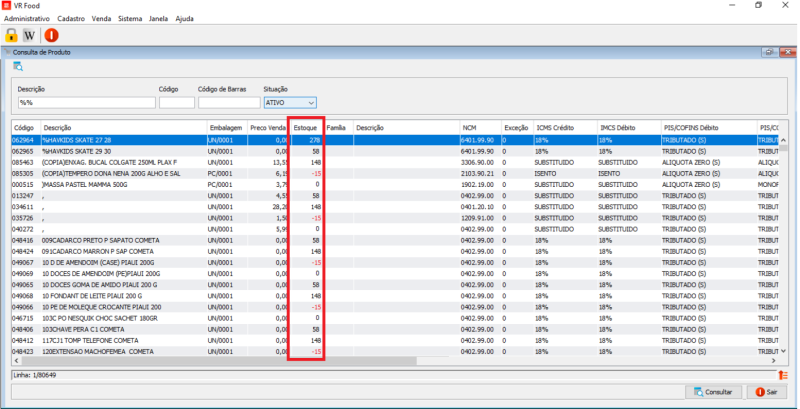
Task: Click the yellow padlock toolbar icon
Action: (11, 35)
